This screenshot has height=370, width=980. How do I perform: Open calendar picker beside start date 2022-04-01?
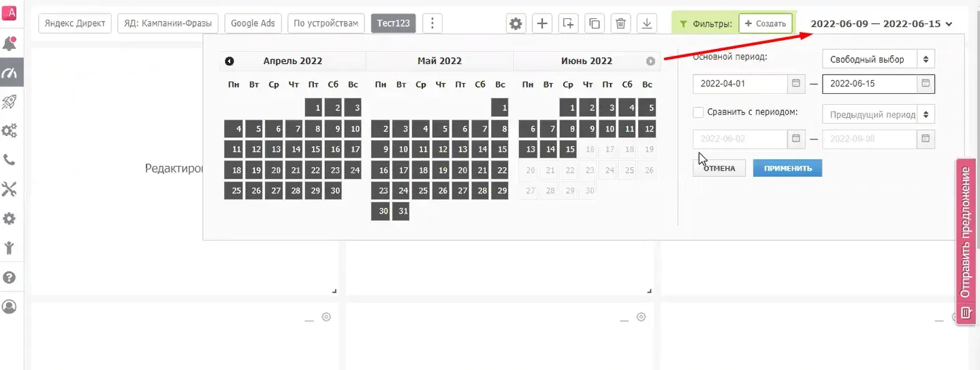coord(795,84)
